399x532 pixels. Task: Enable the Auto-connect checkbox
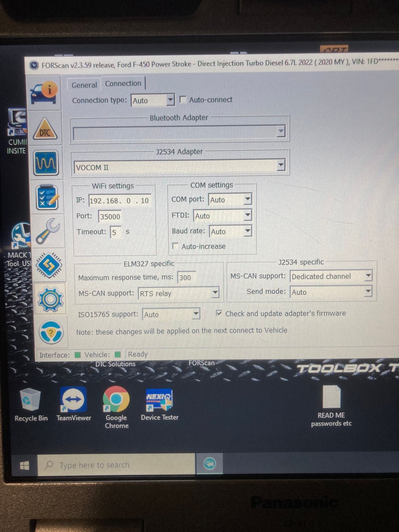tap(183, 100)
